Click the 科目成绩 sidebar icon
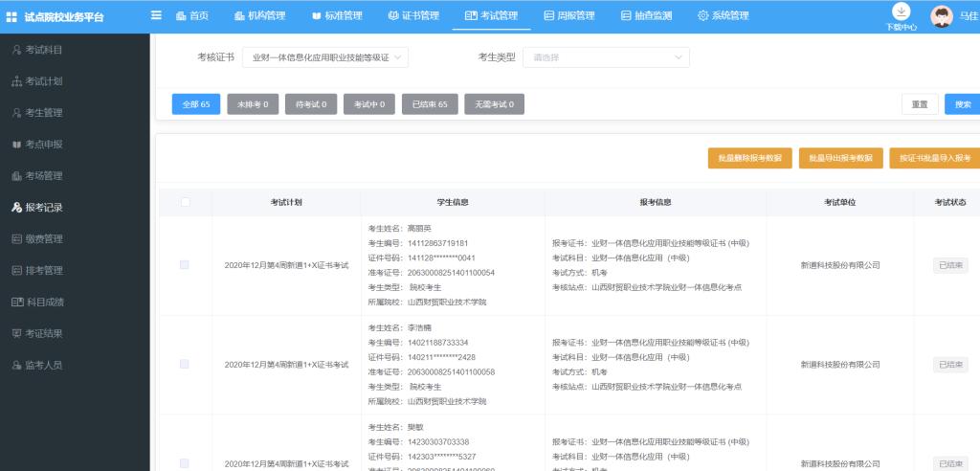The width and height of the screenshot is (980, 471). (17, 303)
